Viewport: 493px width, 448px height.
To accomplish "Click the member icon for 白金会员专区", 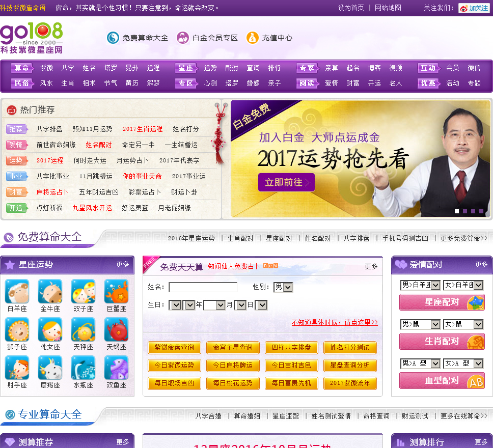I will tap(183, 38).
